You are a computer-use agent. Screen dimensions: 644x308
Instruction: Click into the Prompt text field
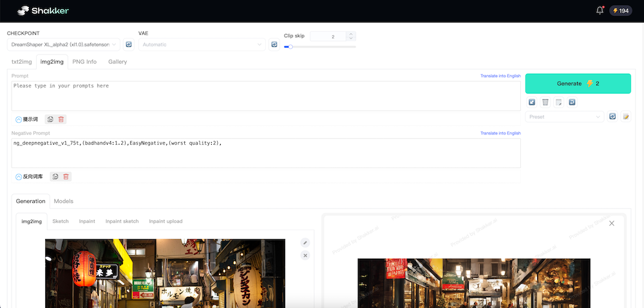265,96
